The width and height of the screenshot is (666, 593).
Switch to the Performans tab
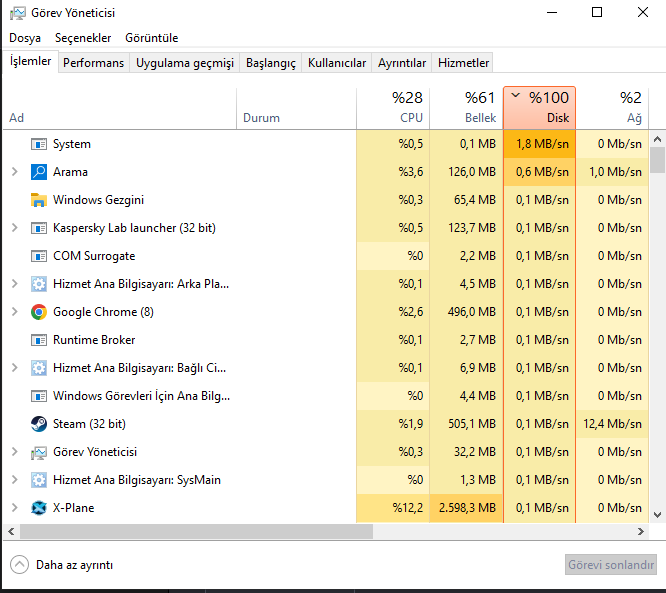coord(94,63)
